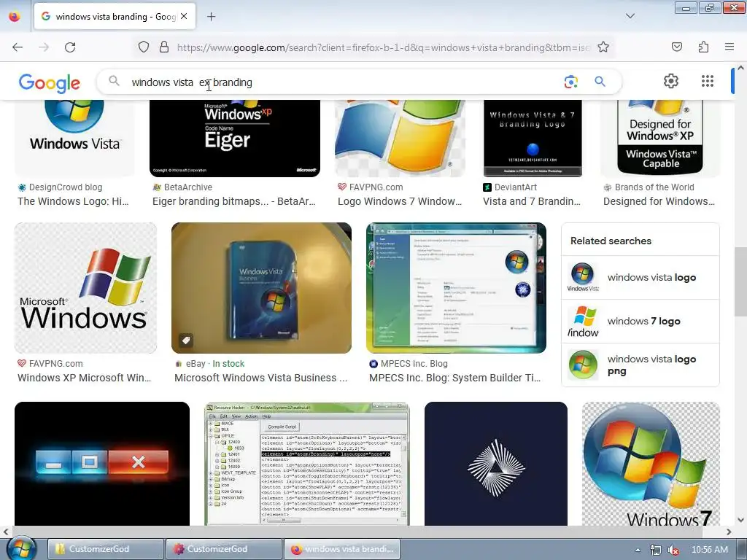Click the vertical scrollbar thumb

point(740,281)
